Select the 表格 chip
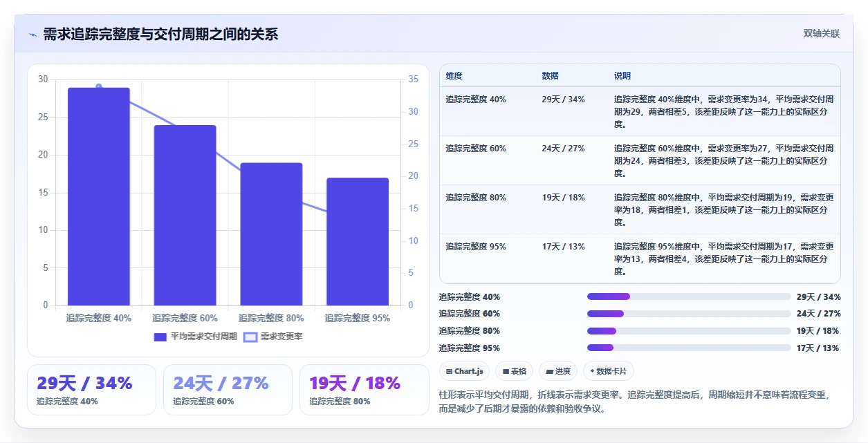This screenshot has width=868, height=443. click(514, 371)
